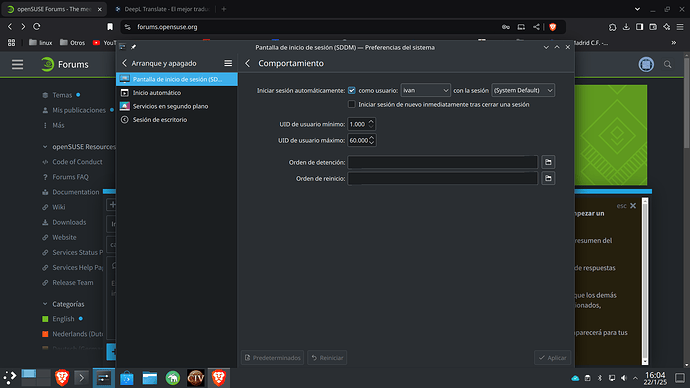Open the volume icon in the system tray
The height and width of the screenshot is (388, 690).
click(x=624, y=378)
